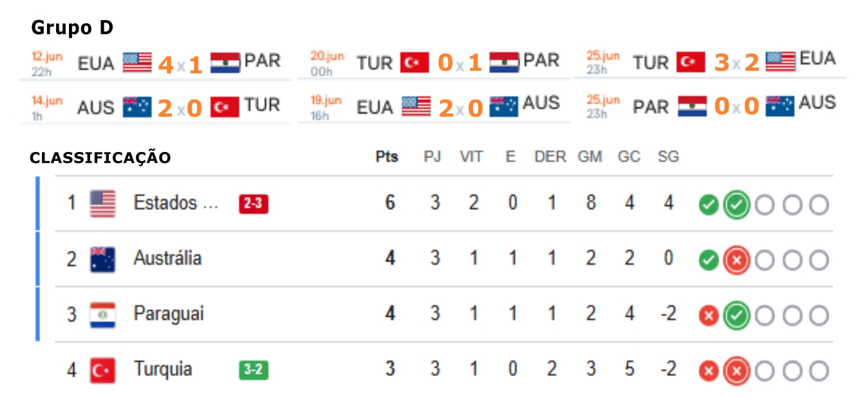Open the TUR 3x2 EUA match
The width and height of the screenshot is (868, 398).
(x=711, y=62)
